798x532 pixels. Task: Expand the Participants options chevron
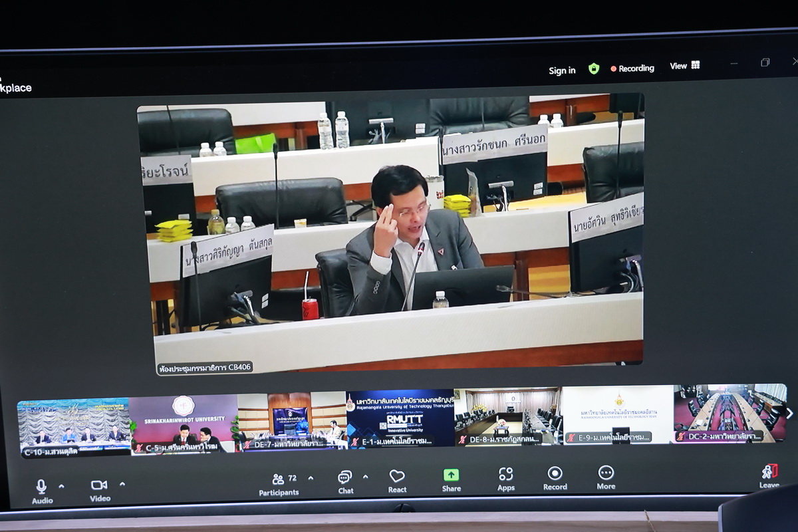pos(311,477)
